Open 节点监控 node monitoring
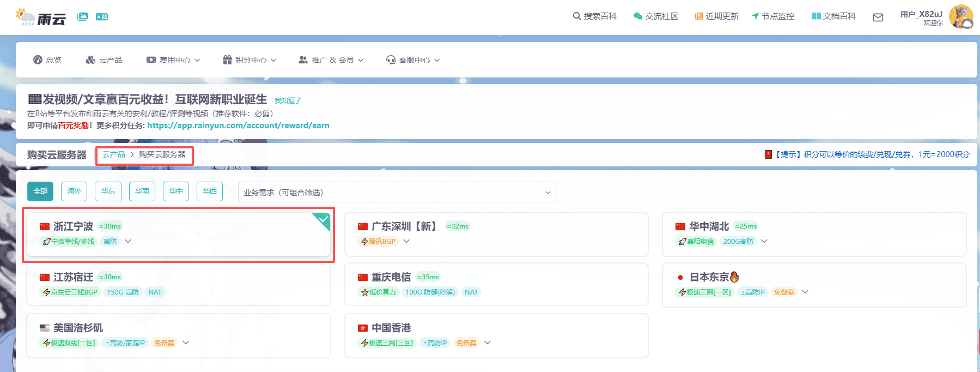Screen dimensions: 980x372 [773, 16]
